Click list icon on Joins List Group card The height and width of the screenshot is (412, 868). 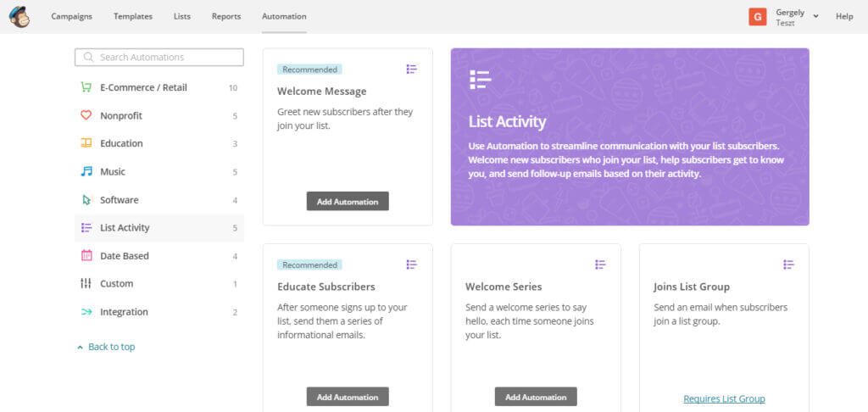pyautogui.click(x=789, y=264)
